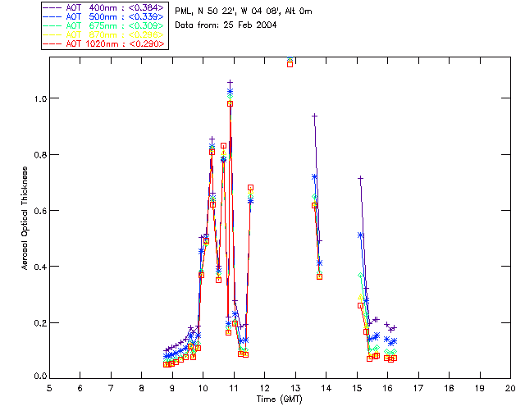525x420 pixels.
Task: Click the y-axis tick label 0.8
Action: (40, 155)
